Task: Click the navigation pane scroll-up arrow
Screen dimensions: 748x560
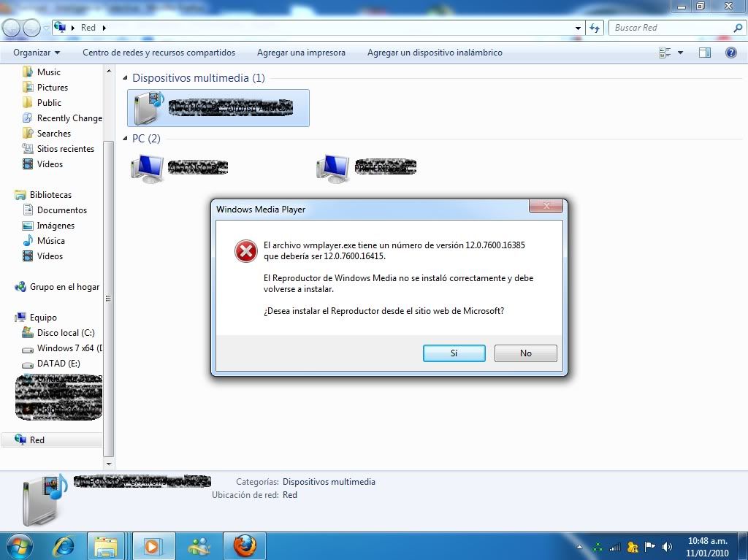Action: coord(109,71)
